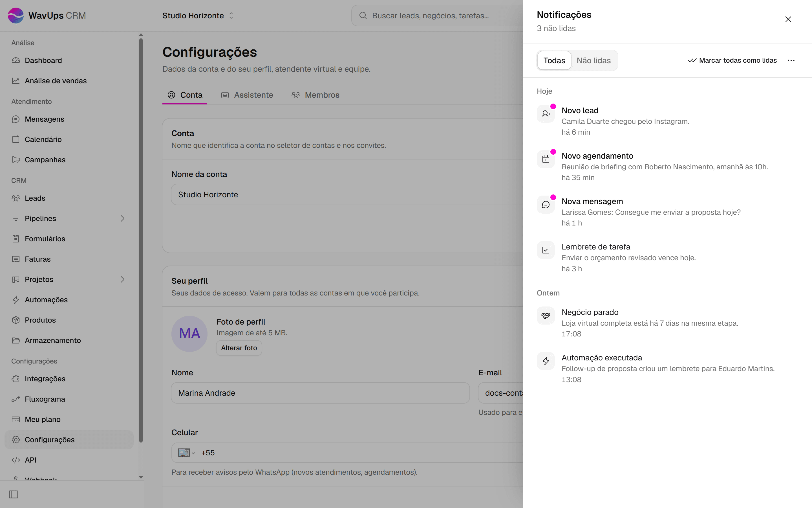The width and height of the screenshot is (812, 508).
Task: Click the Negócio parado handshake icon
Action: click(x=546, y=316)
